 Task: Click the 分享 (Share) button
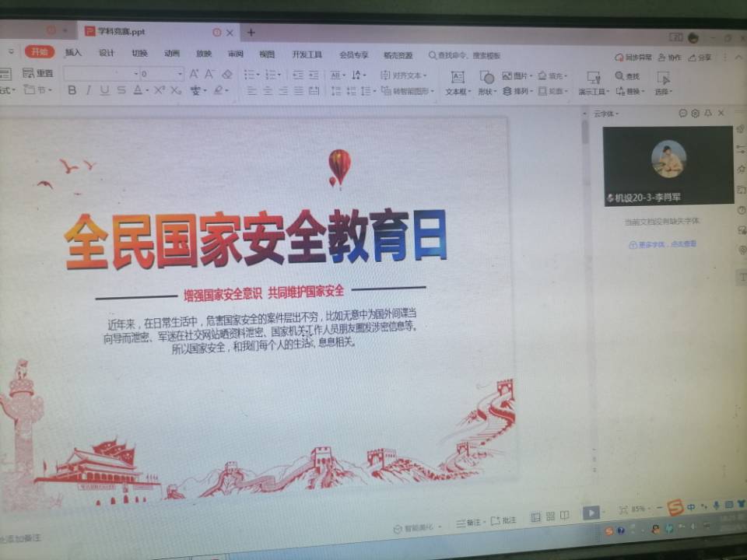[x=700, y=58]
